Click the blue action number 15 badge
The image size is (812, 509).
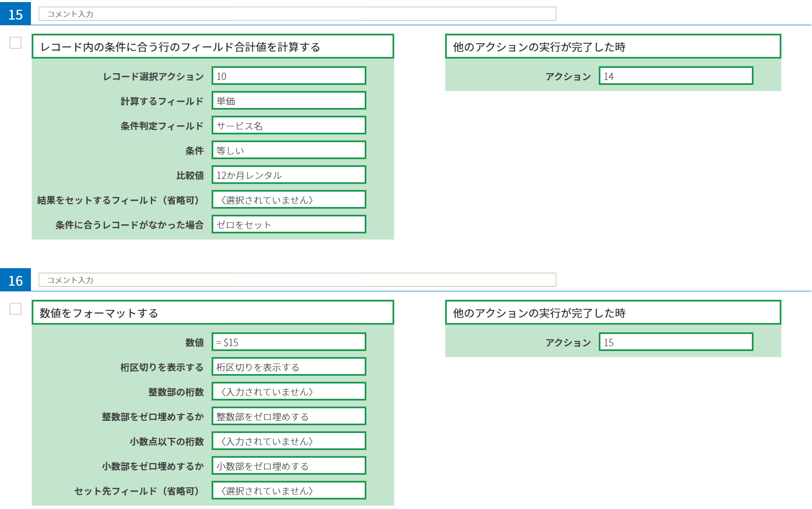click(15, 14)
